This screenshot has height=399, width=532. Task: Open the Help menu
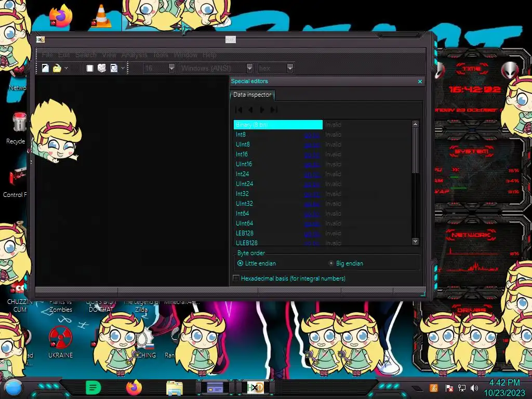[209, 55]
